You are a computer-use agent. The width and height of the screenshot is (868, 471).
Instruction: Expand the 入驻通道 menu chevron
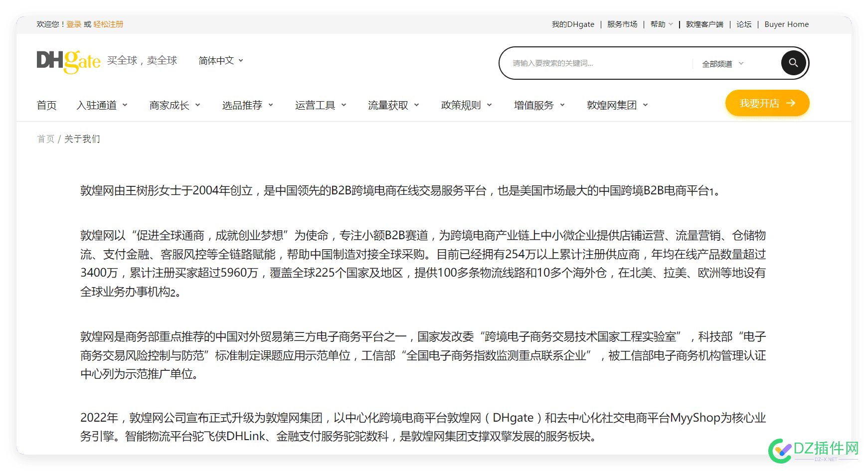click(x=125, y=105)
